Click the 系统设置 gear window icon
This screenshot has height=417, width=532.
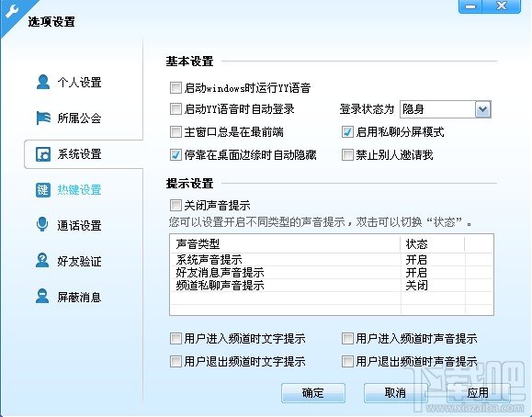[43, 154]
